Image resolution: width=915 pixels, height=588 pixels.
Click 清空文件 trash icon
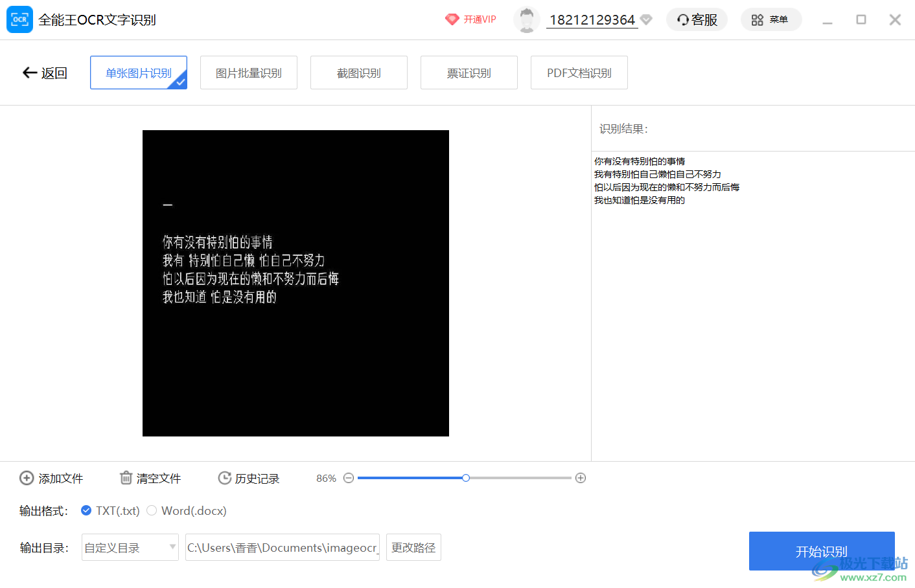(126, 478)
